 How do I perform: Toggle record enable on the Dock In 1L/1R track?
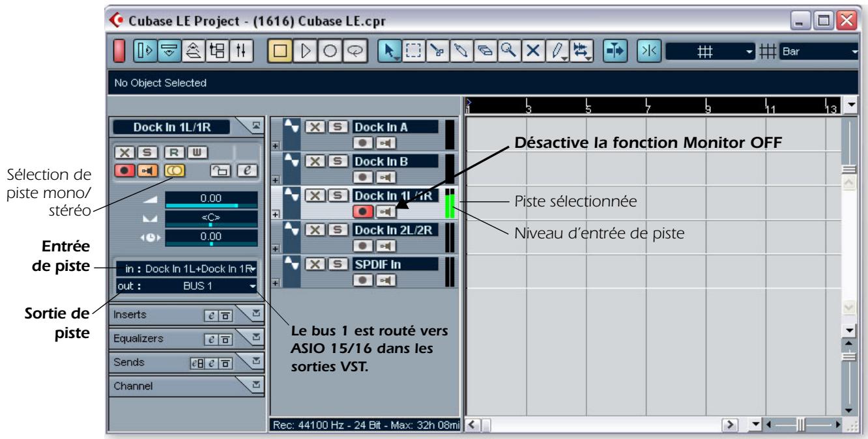(x=363, y=210)
